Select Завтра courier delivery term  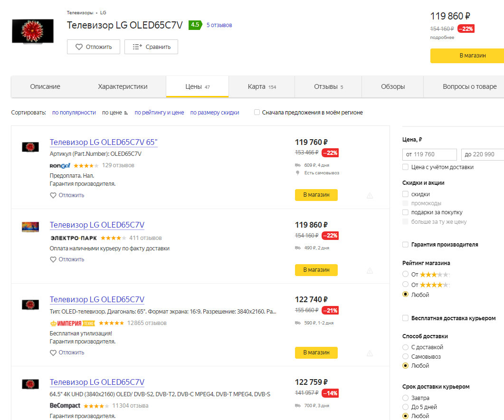click(x=405, y=398)
